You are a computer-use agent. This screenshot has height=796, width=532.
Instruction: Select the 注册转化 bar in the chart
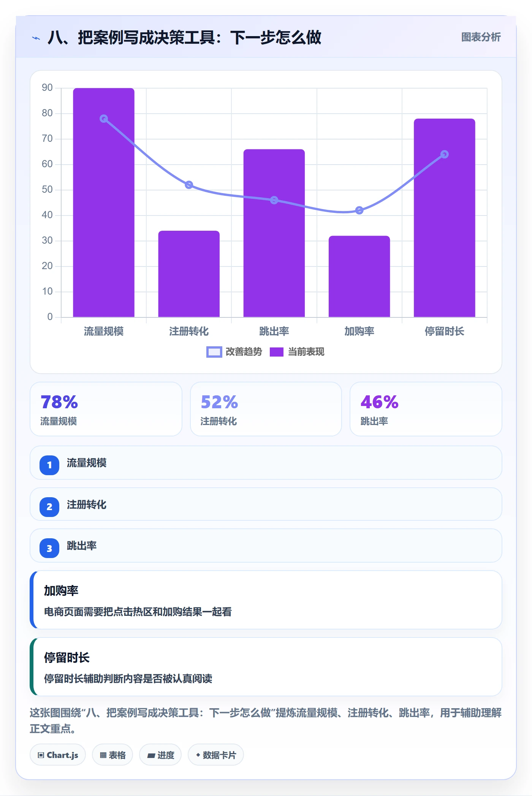pyautogui.click(x=189, y=274)
